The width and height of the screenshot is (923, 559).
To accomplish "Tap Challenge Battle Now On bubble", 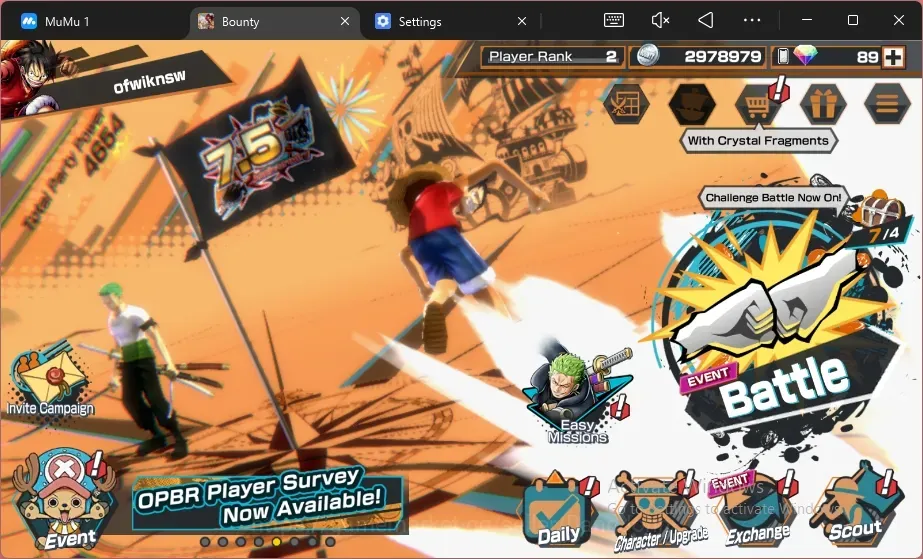I will click(773, 198).
